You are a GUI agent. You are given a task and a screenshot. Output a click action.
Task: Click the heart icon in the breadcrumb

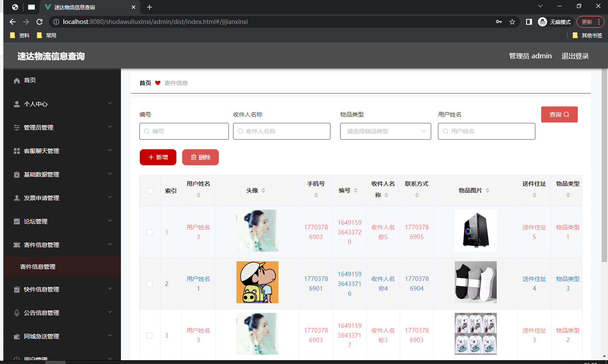pyautogui.click(x=157, y=83)
